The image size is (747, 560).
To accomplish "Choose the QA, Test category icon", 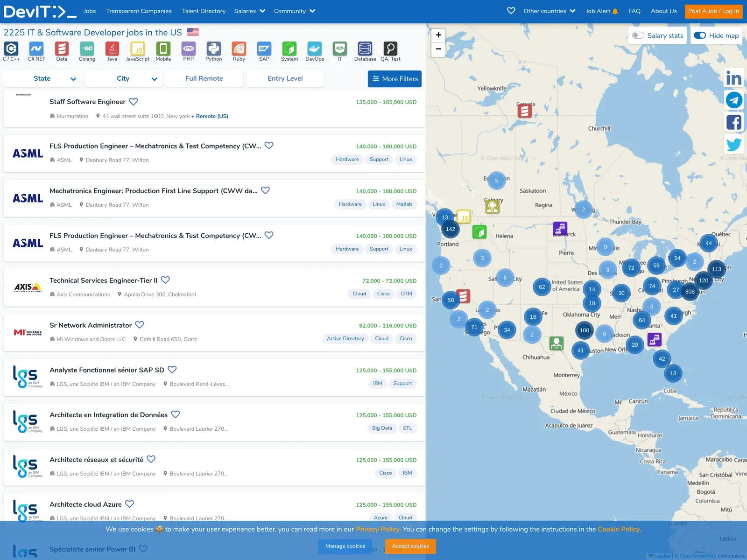I will click(x=390, y=49).
